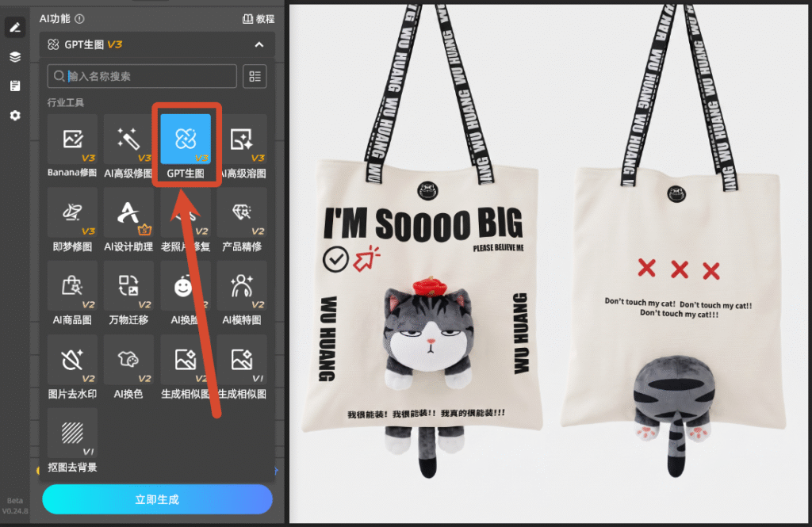Click the tote bag preview image

coord(549,263)
